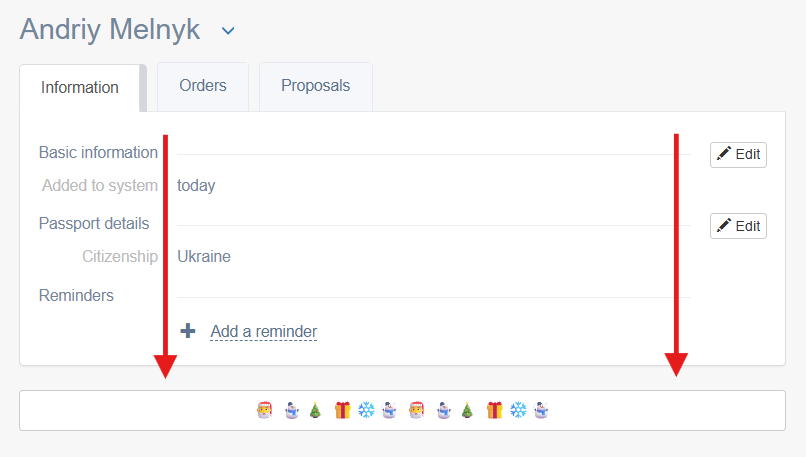Edit the Passport details section
The height and width of the screenshot is (457, 806).
click(738, 227)
